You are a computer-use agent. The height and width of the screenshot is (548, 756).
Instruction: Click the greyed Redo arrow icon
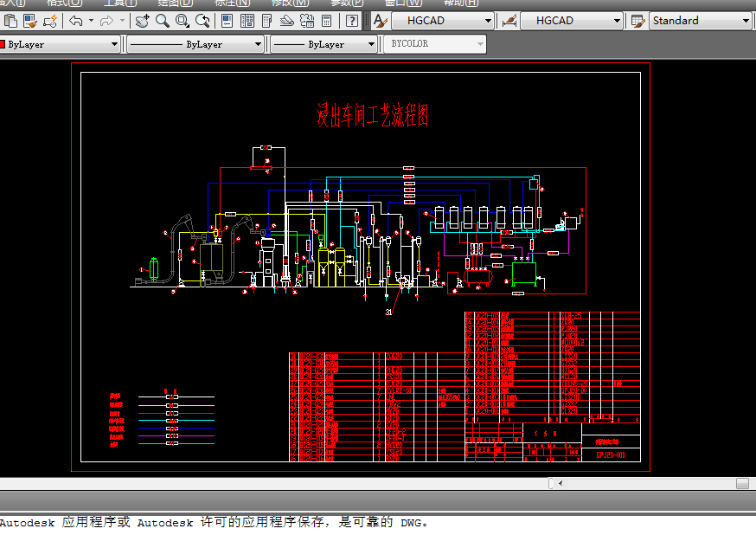[x=106, y=21]
